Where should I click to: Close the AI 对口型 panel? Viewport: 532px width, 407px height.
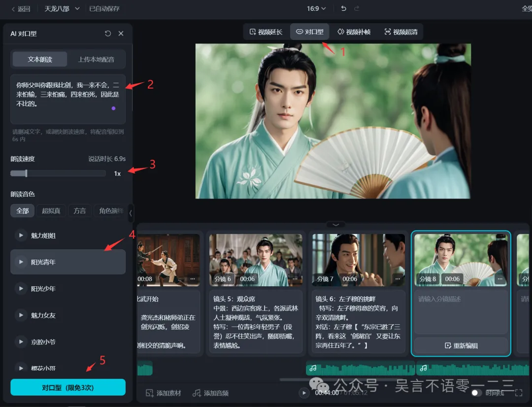(121, 34)
